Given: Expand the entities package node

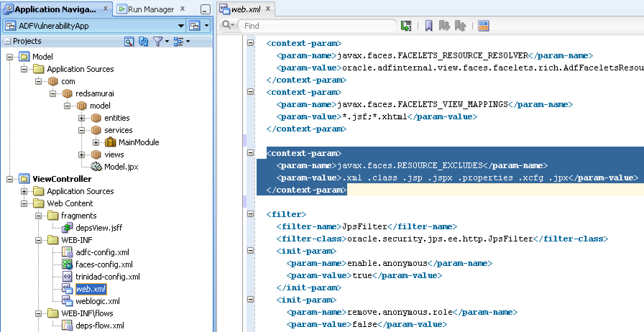Looking at the screenshot, I should 82,118.
